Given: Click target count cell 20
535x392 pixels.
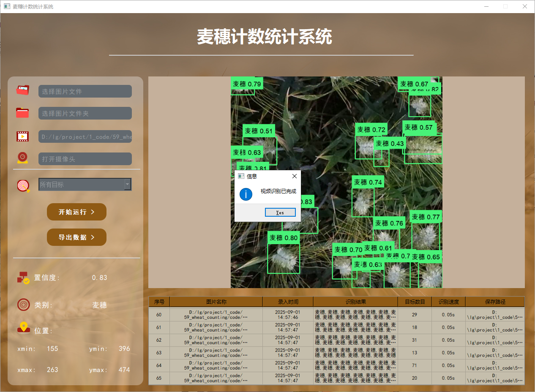Looking at the screenshot, I should tap(415, 378).
